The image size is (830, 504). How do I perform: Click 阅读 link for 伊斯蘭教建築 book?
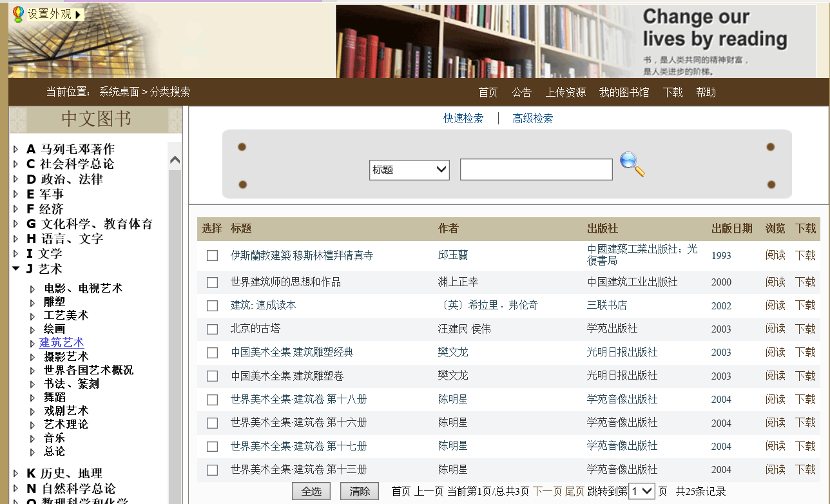click(775, 255)
